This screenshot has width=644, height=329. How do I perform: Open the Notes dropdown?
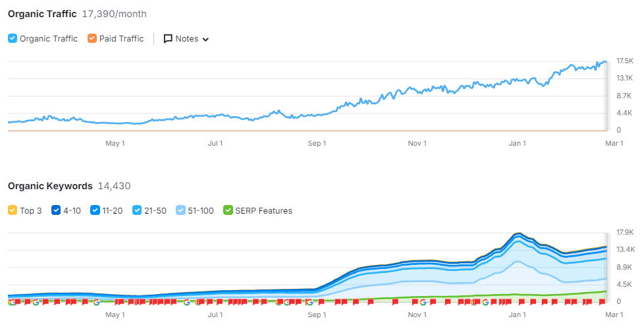[186, 39]
